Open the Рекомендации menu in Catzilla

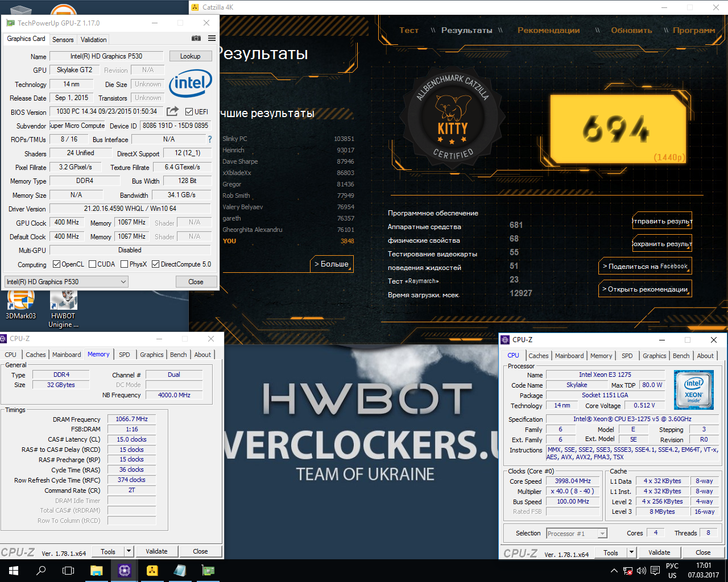click(549, 30)
